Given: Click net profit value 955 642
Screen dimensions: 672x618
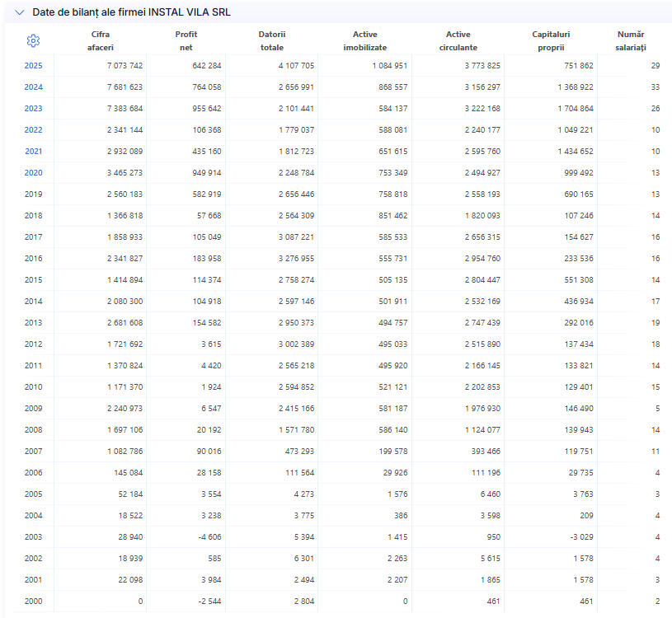Looking at the screenshot, I should coord(207,108).
